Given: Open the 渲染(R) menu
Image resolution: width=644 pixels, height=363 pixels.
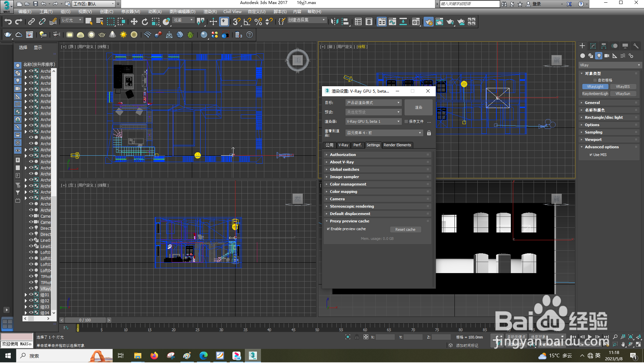Looking at the screenshot, I should (210, 12).
